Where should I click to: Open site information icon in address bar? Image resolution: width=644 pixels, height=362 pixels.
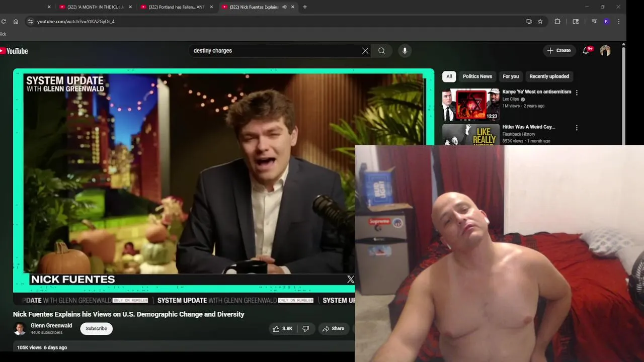tap(30, 22)
